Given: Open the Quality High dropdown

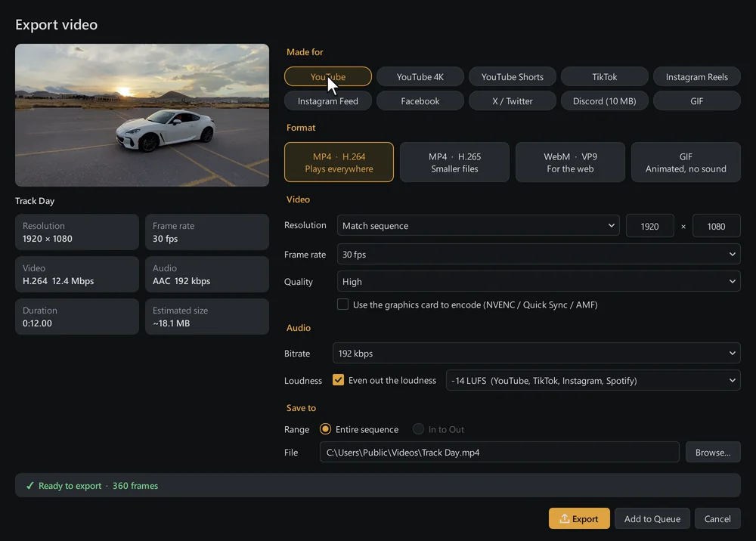Looking at the screenshot, I should [x=538, y=281].
